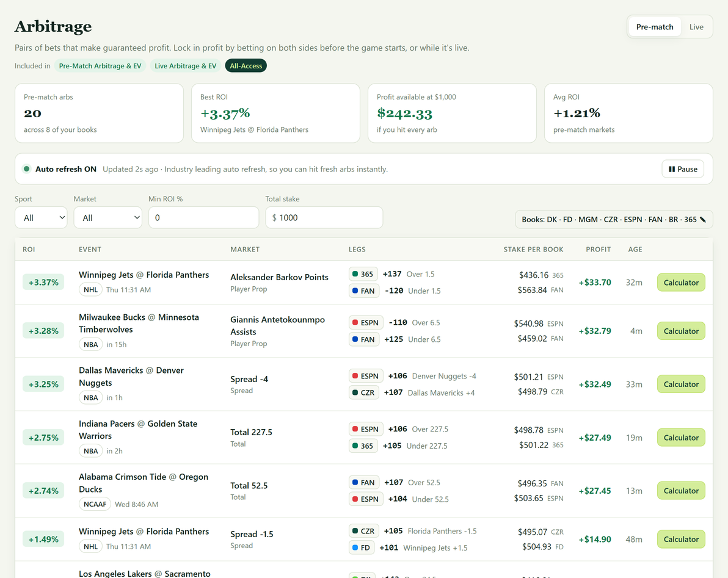728x578 pixels.
Task: Click the 365 badge on Under 227.5 leg
Action: (363, 446)
